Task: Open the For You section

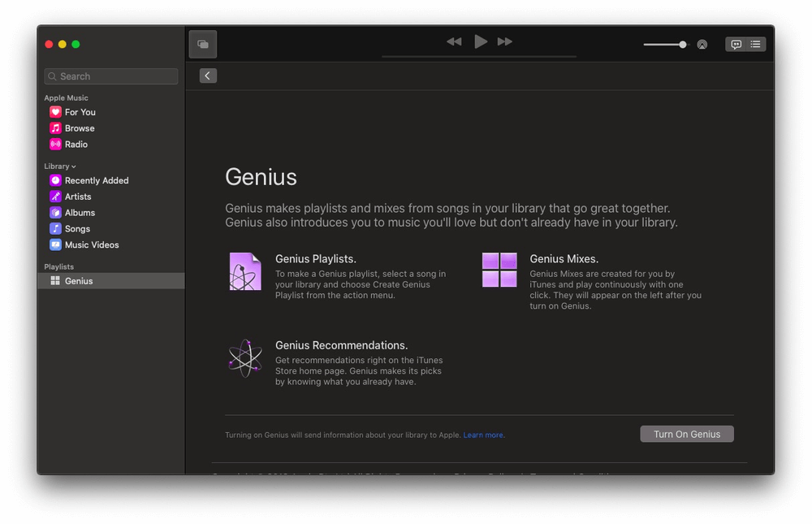Action: tap(80, 112)
